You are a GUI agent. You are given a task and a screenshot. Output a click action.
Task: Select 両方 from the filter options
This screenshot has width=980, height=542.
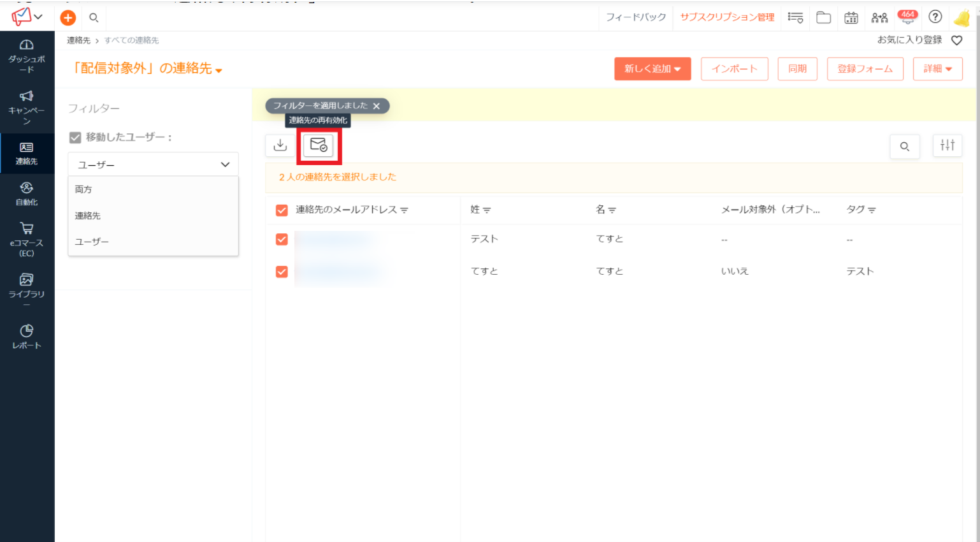83,189
